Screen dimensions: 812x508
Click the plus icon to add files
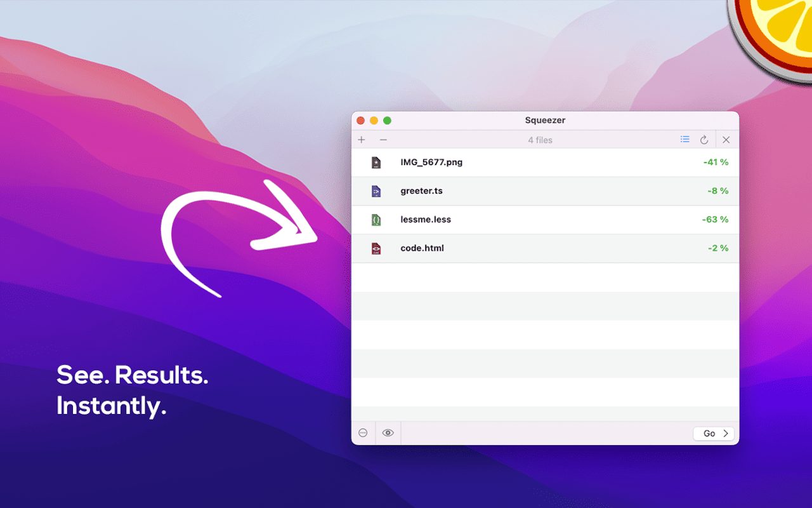point(362,140)
